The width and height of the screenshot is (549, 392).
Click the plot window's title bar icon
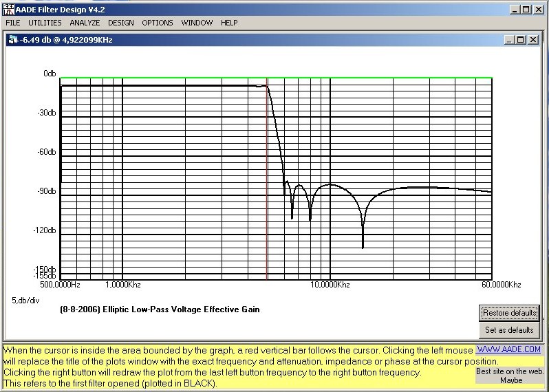pos(13,40)
